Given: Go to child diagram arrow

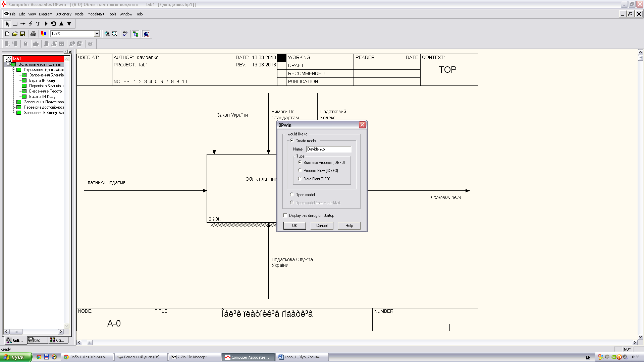Looking at the screenshot, I should pos(69,24).
